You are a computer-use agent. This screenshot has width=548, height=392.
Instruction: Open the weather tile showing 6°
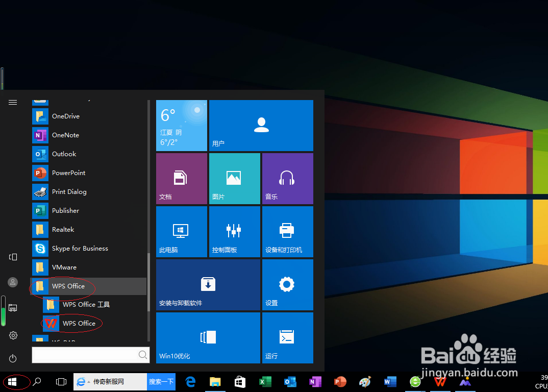click(181, 126)
